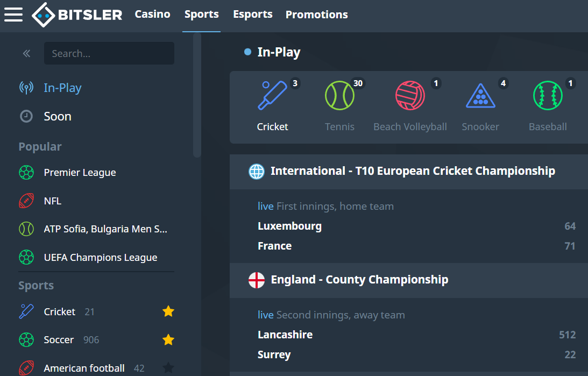Switch to the Casino tab
The height and width of the screenshot is (376, 588).
click(x=152, y=15)
